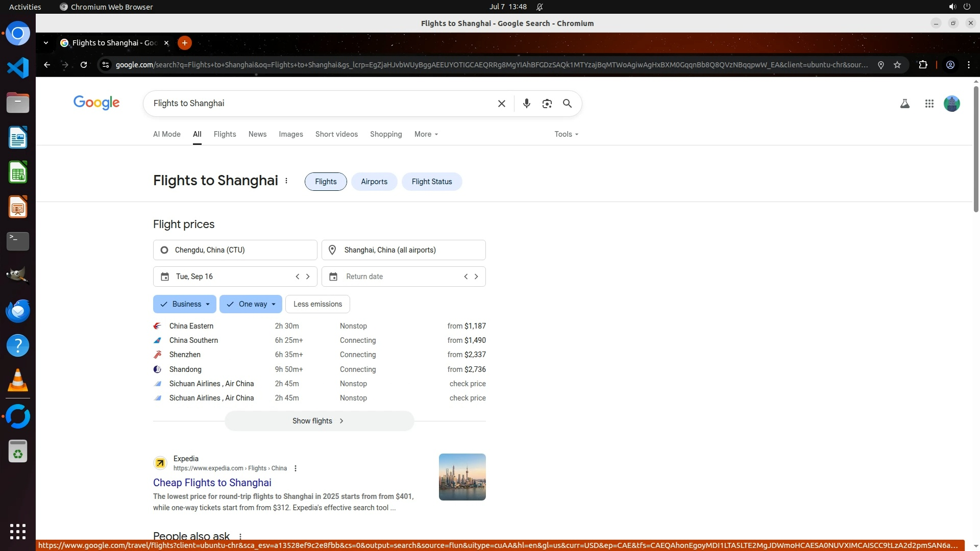This screenshot has height=551, width=980.
Task: Select the Flight Status chip
Action: click(x=431, y=182)
